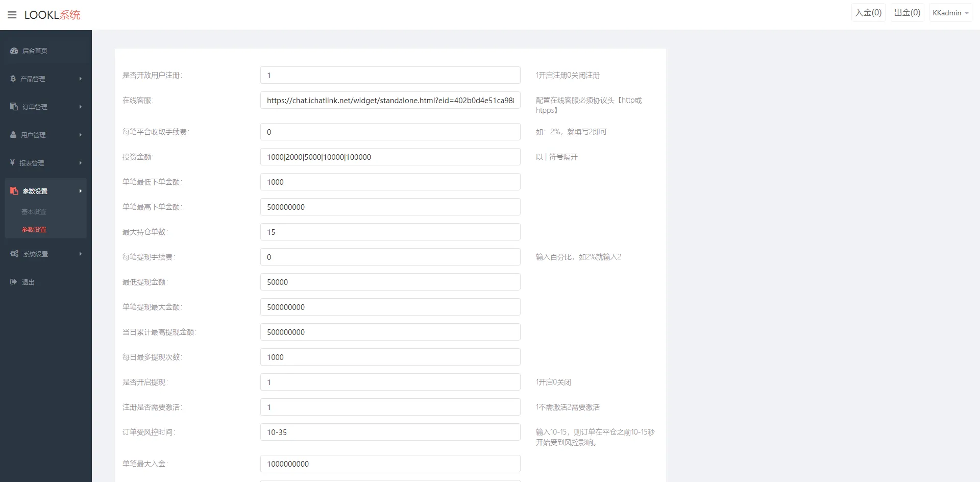Click the 在线客服 URL input field
Viewport: 980px width, 482px height.
(390, 100)
